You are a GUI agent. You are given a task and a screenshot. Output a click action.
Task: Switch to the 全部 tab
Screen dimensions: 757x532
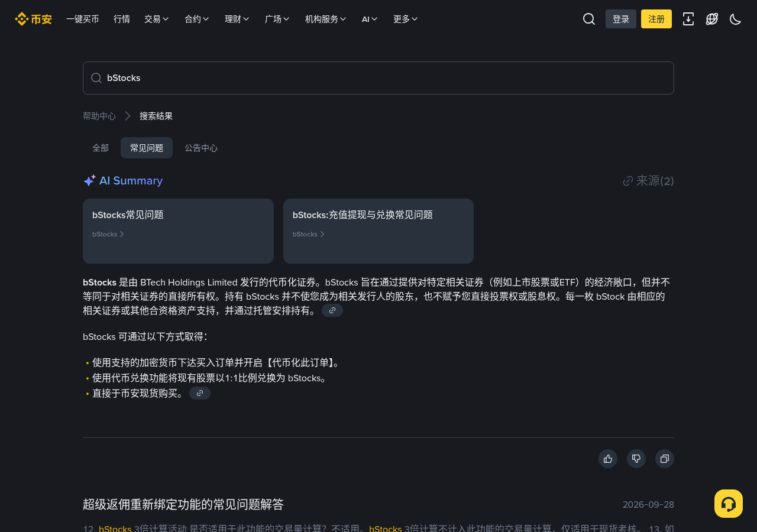[x=101, y=148]
